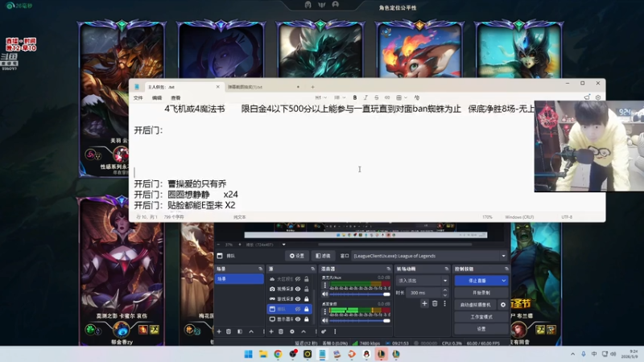
Task: Unlock the display capture source lock
Action: pos(307,319)
